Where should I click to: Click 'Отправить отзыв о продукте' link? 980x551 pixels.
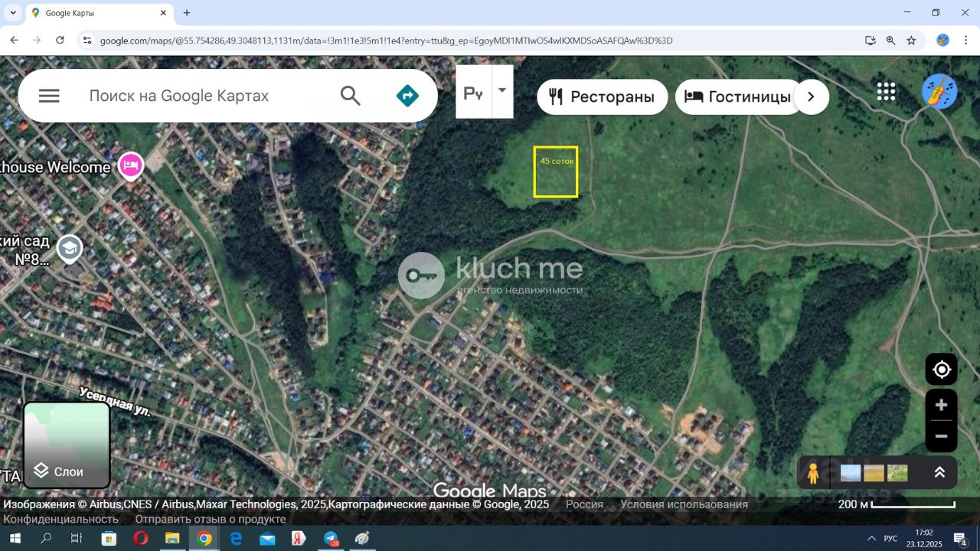[x=211, y=519]
